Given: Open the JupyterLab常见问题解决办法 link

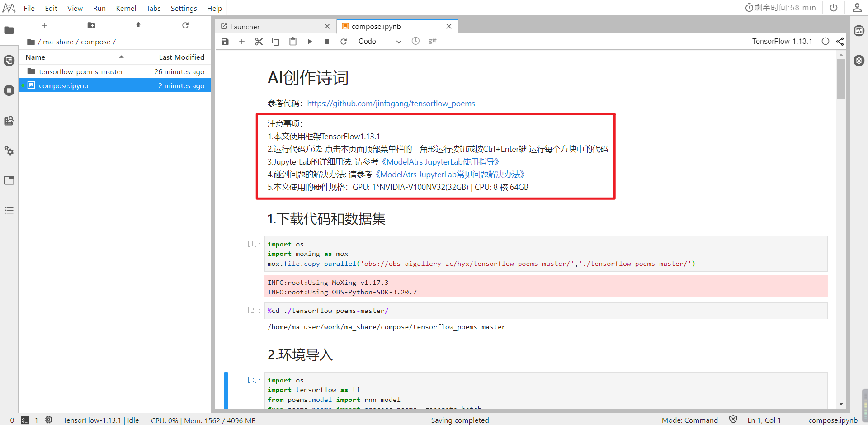Looking at the screenshot, I should 449,175.
